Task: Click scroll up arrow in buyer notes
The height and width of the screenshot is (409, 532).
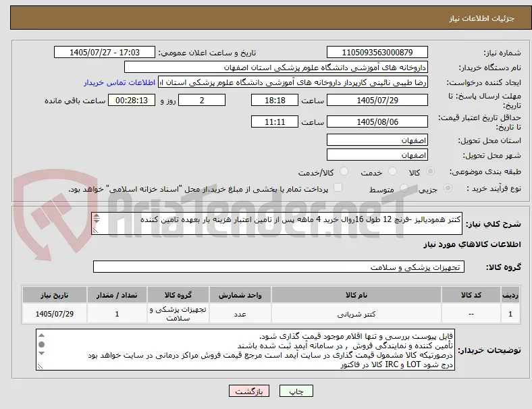Action: 42,335
